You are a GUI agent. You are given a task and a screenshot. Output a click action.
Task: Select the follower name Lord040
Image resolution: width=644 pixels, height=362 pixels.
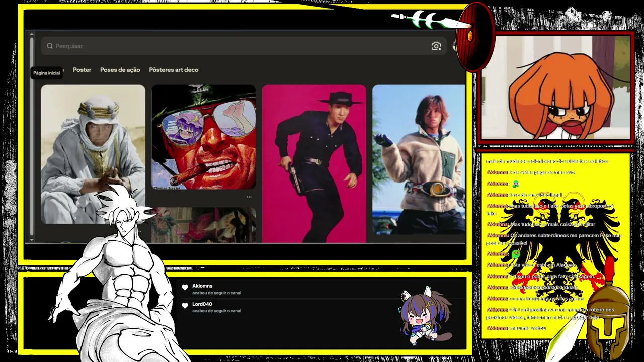tap(202, 304)
